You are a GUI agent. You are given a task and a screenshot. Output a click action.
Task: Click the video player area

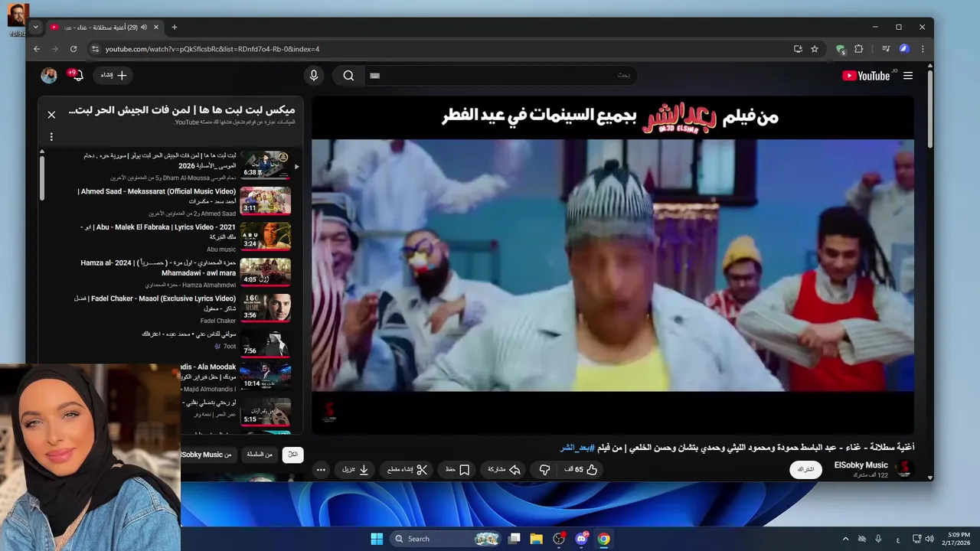coord(612,265)
